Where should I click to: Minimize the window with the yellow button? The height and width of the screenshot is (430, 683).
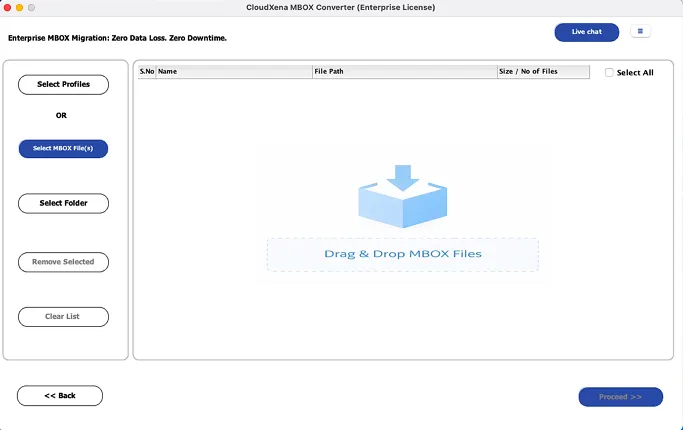19,7
